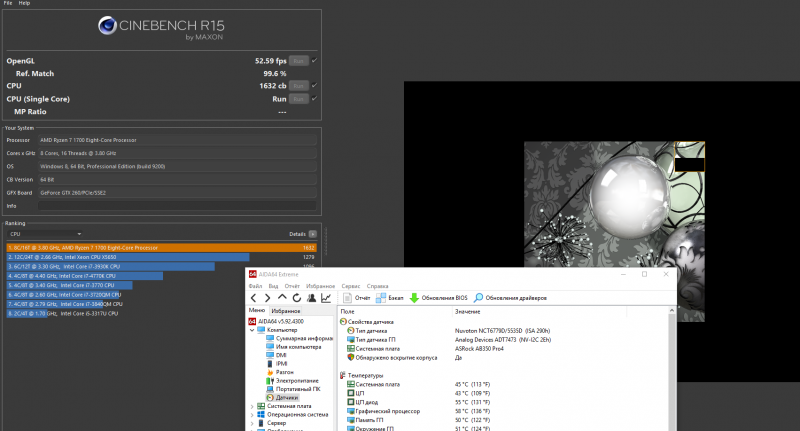Open AIDA64 Избранное menu
The width and height of the screenshot is (800, 431).
coord(320,286)
